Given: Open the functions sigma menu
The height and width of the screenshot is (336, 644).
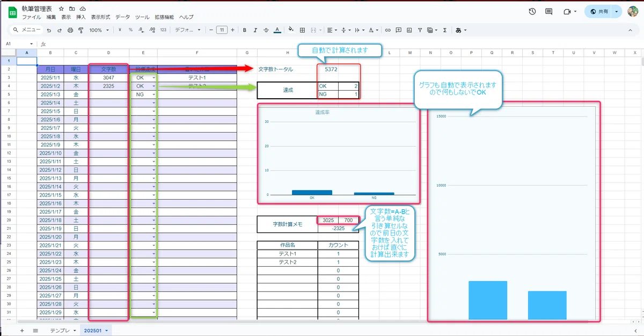Looking at the screenshot, I should [445, 30].
